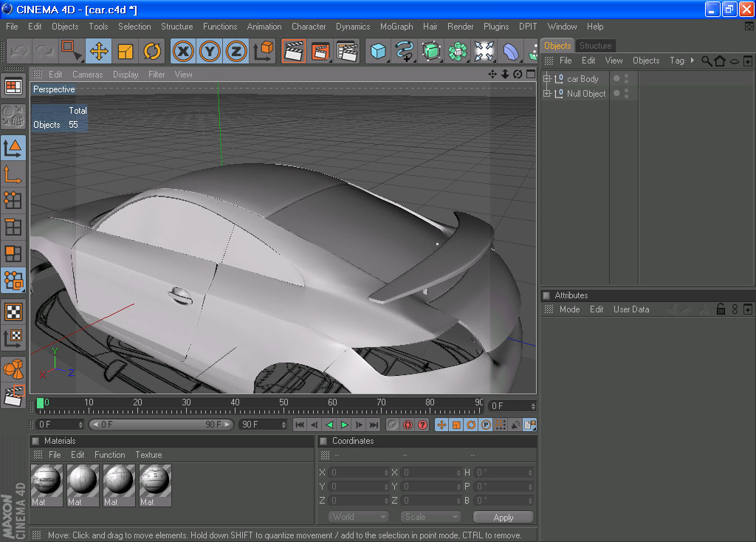This screenshot has width=756, height=542.
Task: Open the viewport Cameras menu
Action: pos(87,75)
